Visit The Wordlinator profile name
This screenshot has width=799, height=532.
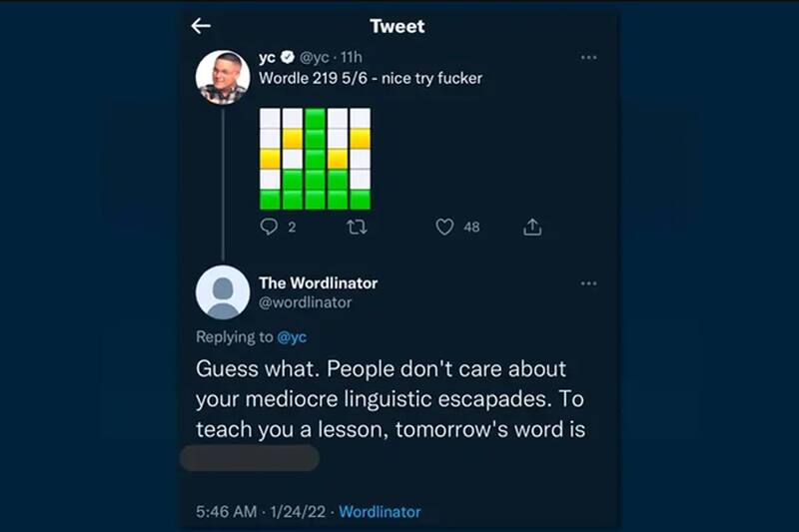[318, 282]
